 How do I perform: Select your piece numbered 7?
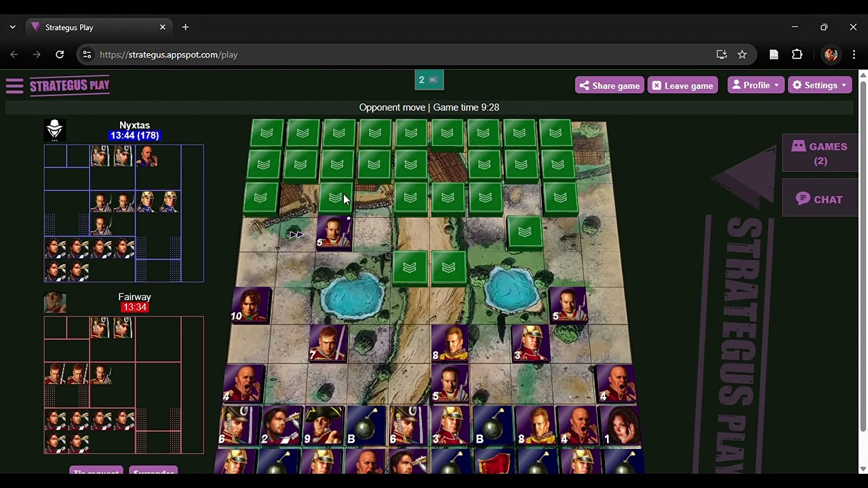(328, 344)
